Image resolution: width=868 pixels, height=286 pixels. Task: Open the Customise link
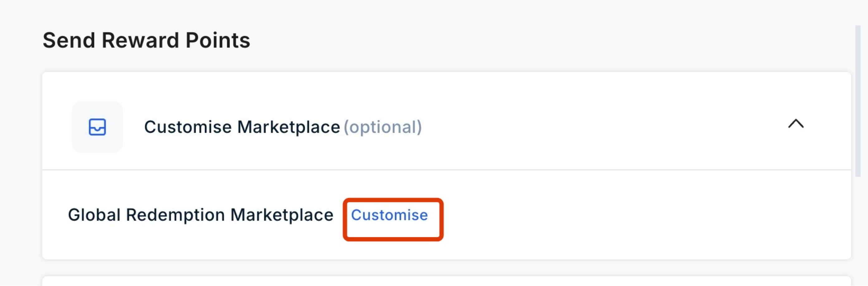389,215
